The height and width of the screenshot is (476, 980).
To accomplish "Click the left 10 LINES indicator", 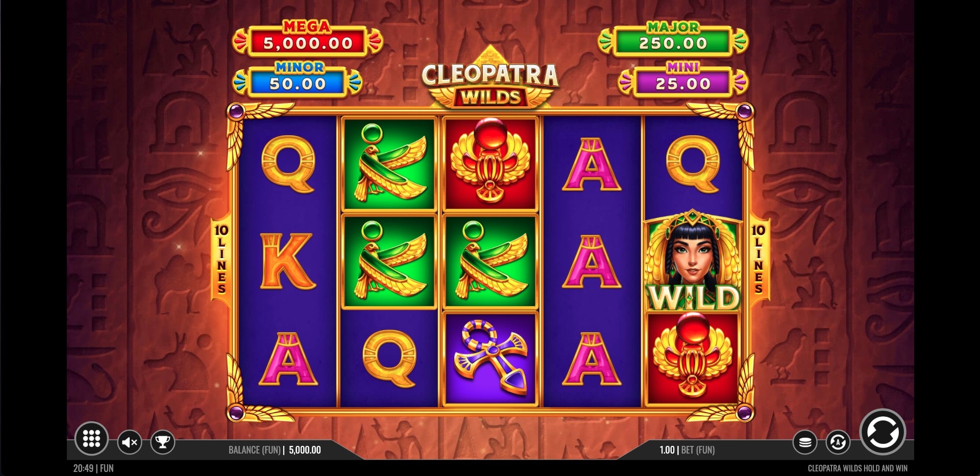I will click(221, 259).
